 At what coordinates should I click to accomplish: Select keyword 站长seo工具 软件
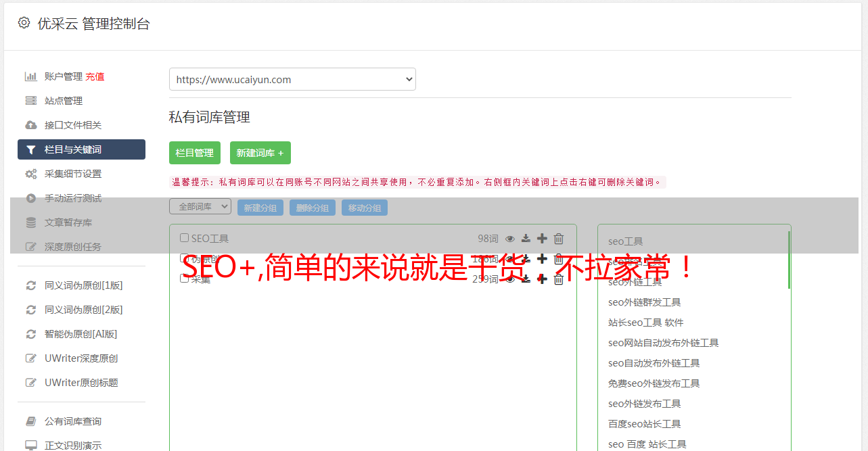coord(646,323)
